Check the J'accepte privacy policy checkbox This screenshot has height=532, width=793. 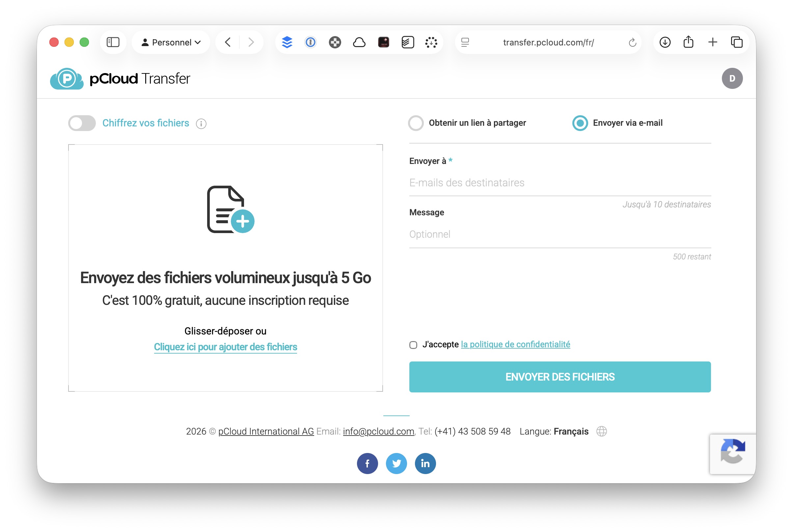(x=413, y=345)
